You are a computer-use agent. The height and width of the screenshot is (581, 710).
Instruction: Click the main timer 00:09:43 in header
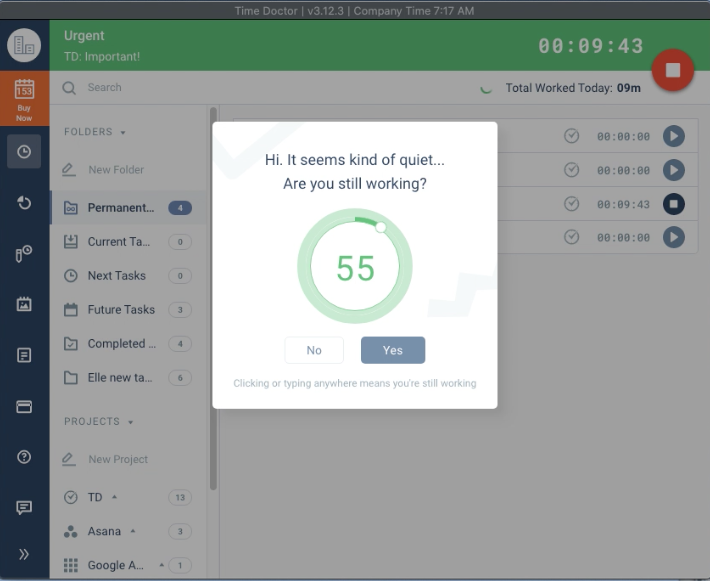coord(590,46)
